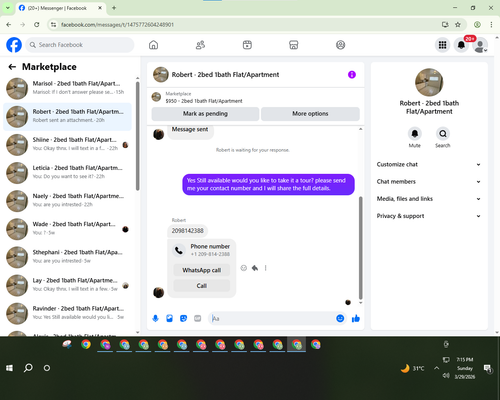Open more options for phone number message
Image resolution: width=500 pixels, height=400 pixels.
pyautogui.click(x=265, y=268)
